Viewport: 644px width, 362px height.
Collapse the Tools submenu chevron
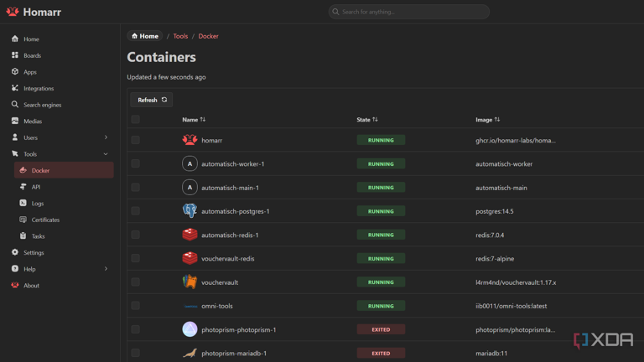[106, 154]
